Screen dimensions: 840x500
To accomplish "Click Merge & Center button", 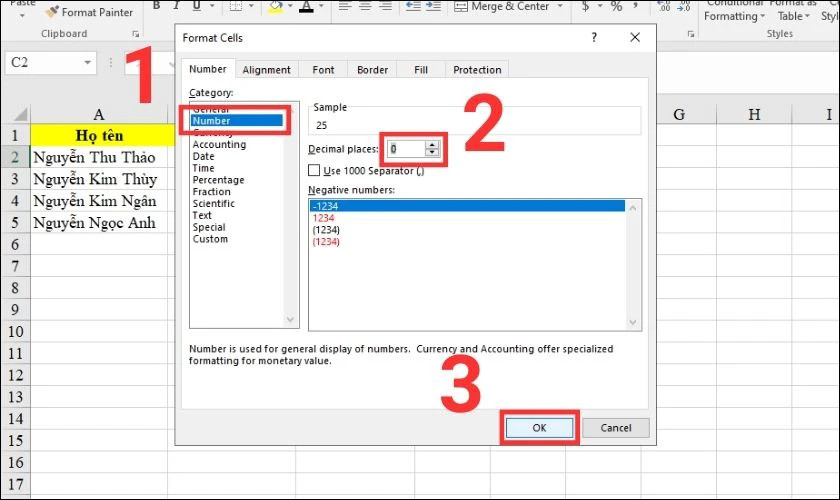I will click(x=501, y=6).
